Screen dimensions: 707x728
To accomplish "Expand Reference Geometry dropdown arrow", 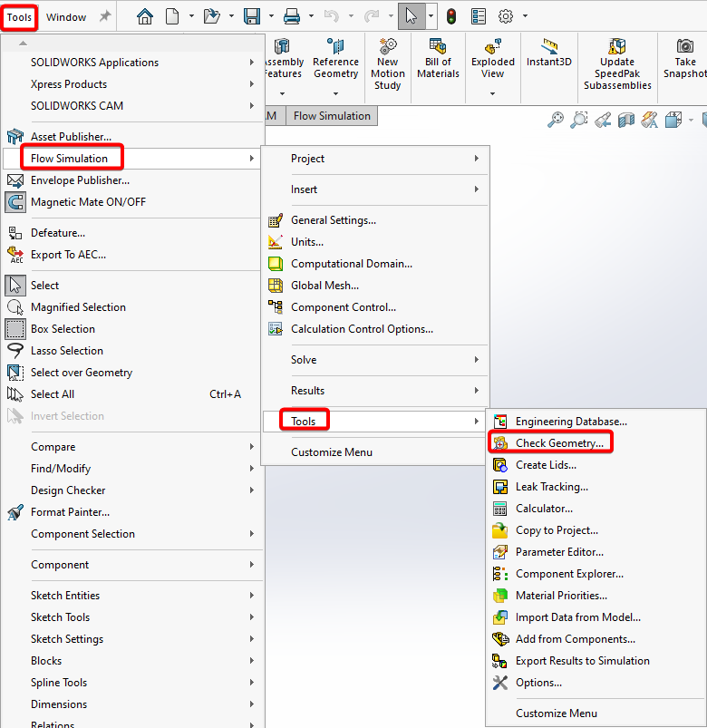I will coord(335,93).
